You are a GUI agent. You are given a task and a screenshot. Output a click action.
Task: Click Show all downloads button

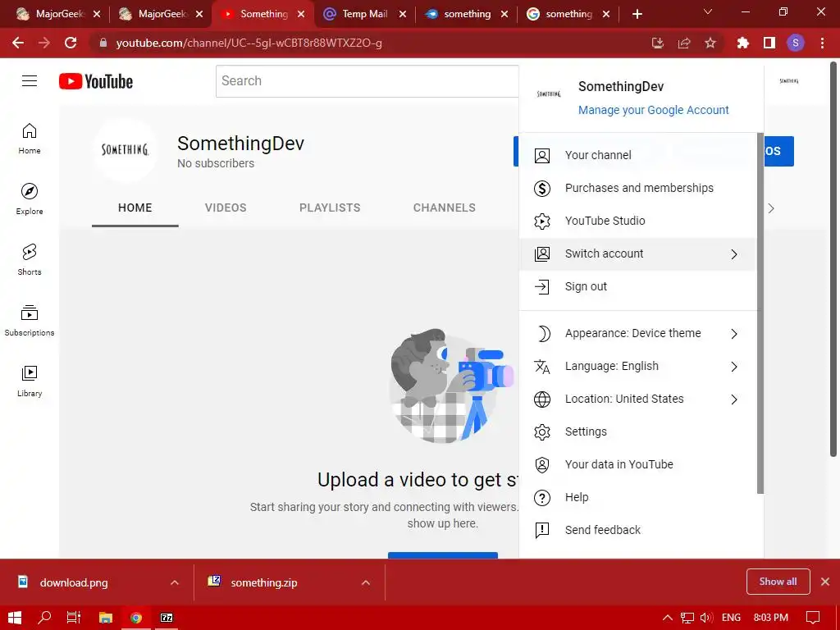point(778,582)
